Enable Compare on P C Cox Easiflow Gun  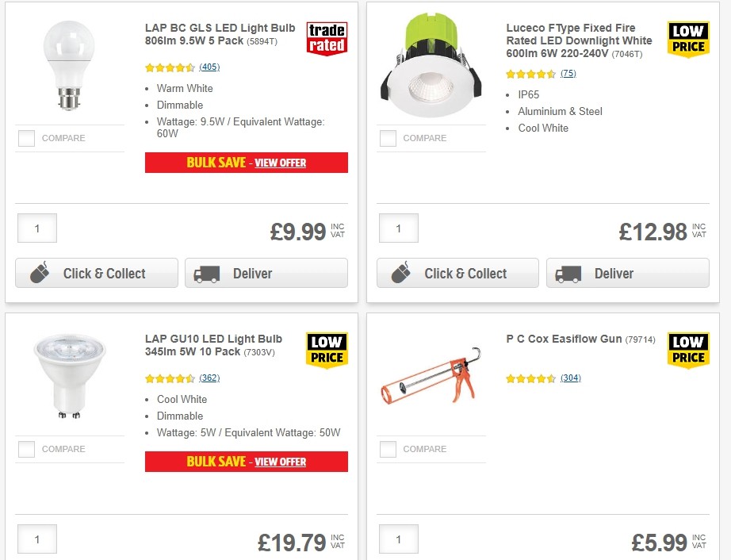(388, 449)
